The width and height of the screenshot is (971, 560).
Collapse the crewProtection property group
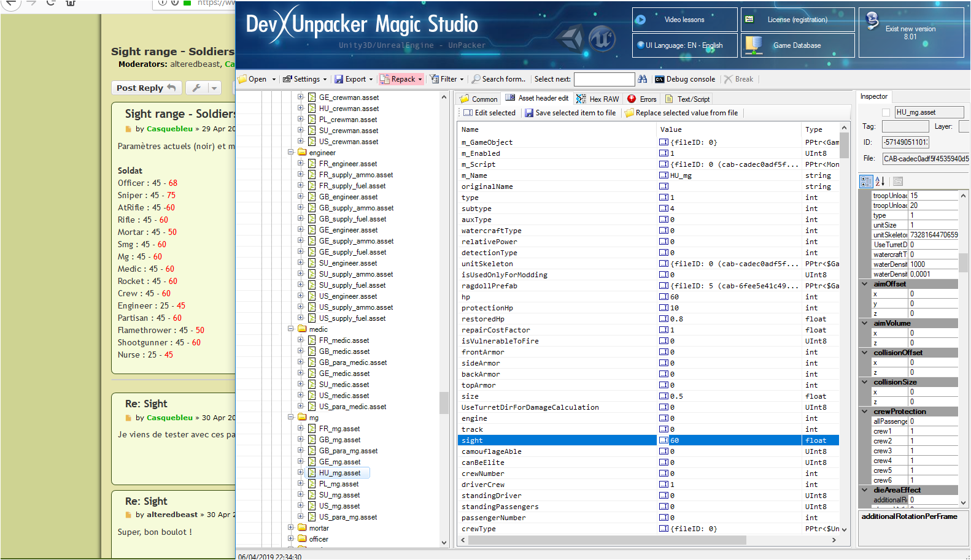click(865, 412)
